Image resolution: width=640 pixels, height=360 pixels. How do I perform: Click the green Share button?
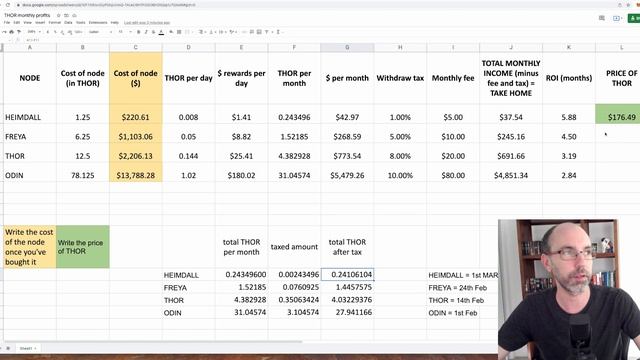[634, 18]
